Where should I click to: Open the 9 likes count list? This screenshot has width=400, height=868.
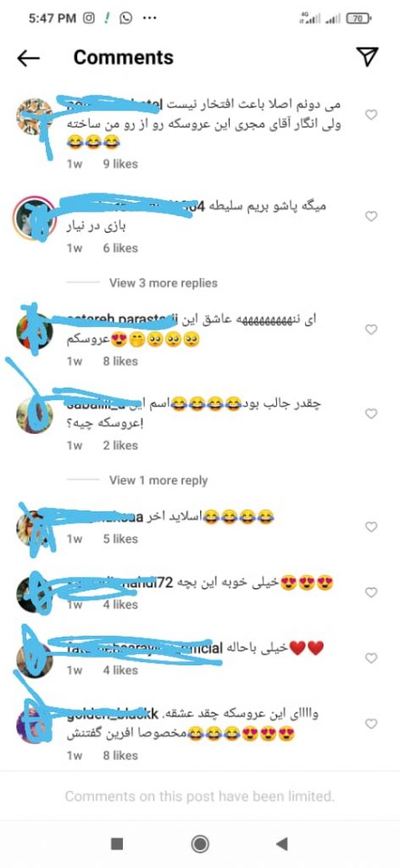click(x=120, y=164)
